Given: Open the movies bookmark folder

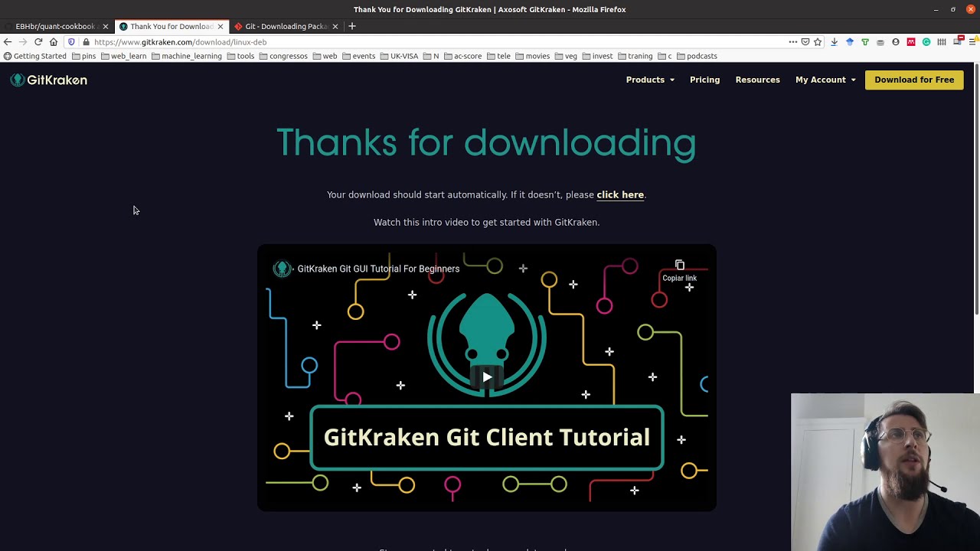Looking at the screenshot, I should [533, 56].
